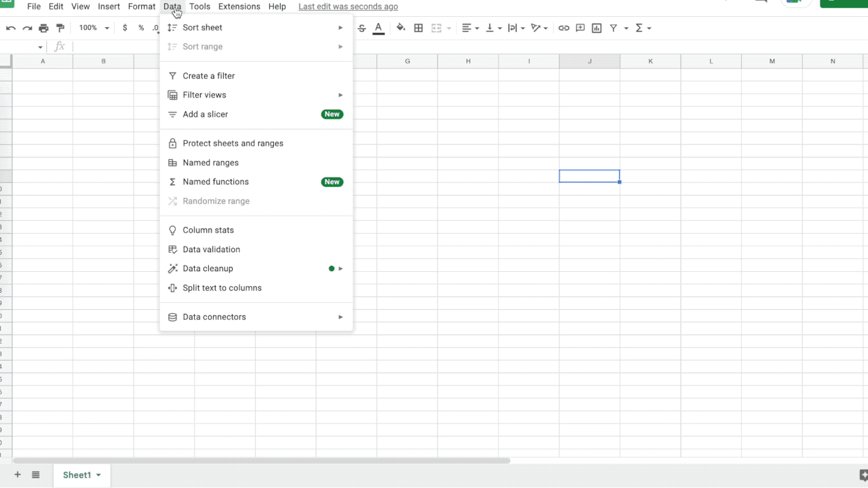Click the horizontal scrollbar

coord(261,461)
